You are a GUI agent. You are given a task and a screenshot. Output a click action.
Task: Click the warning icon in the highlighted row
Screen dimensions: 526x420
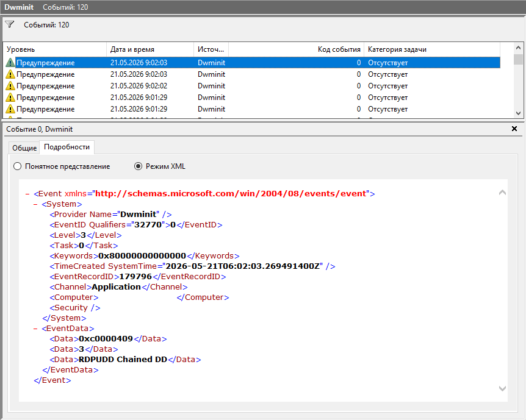click(x=10, y=63)
